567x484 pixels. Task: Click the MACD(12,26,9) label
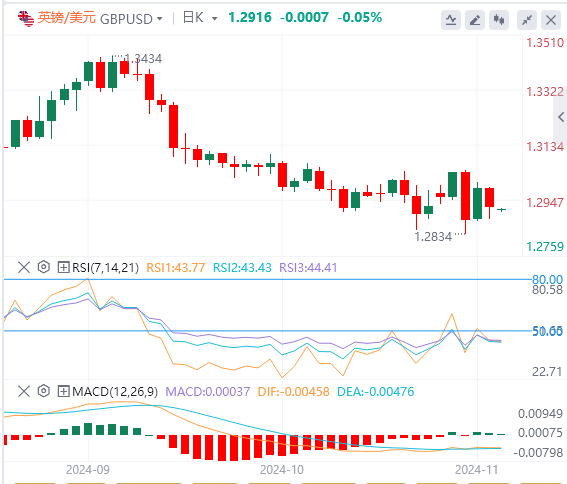pos(115,391)
